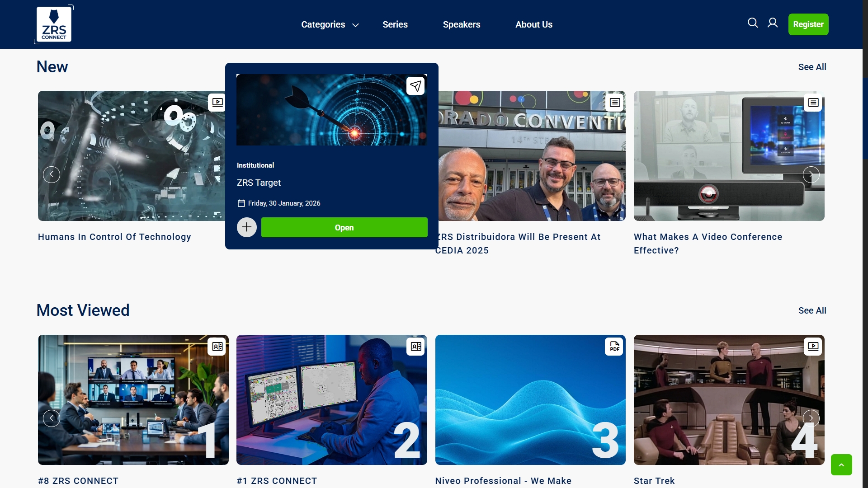Click the green Open button for ZRS Target
The image size is (868, 488).
(344, 227)
